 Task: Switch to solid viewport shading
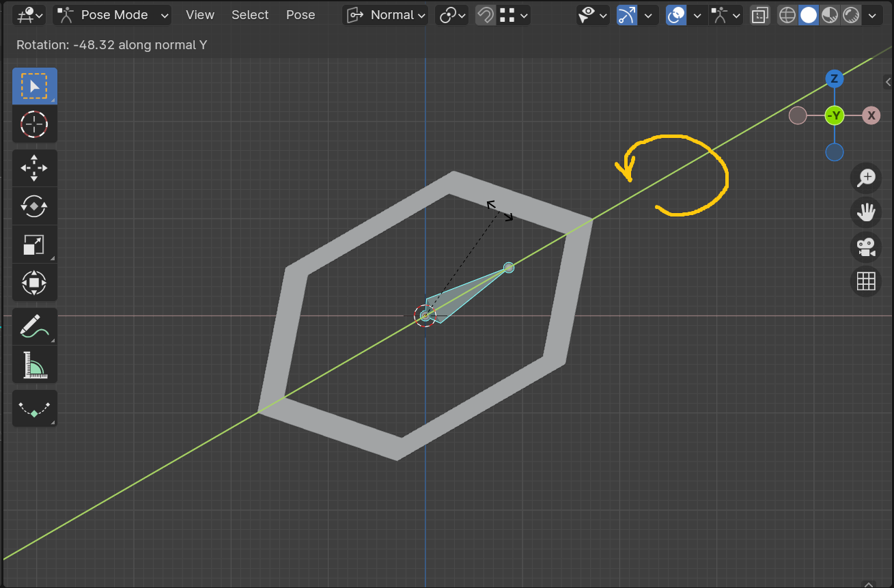tap(809, 15)
